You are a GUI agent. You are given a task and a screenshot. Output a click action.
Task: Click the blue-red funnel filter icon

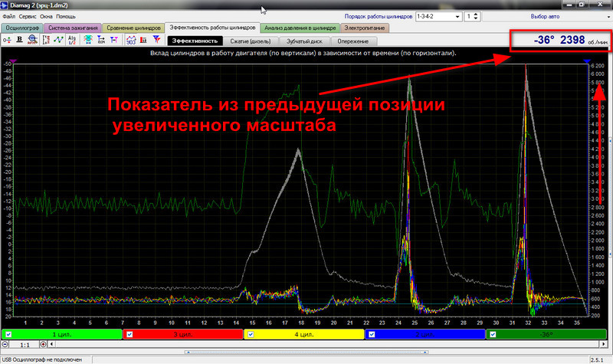[156, 39]
